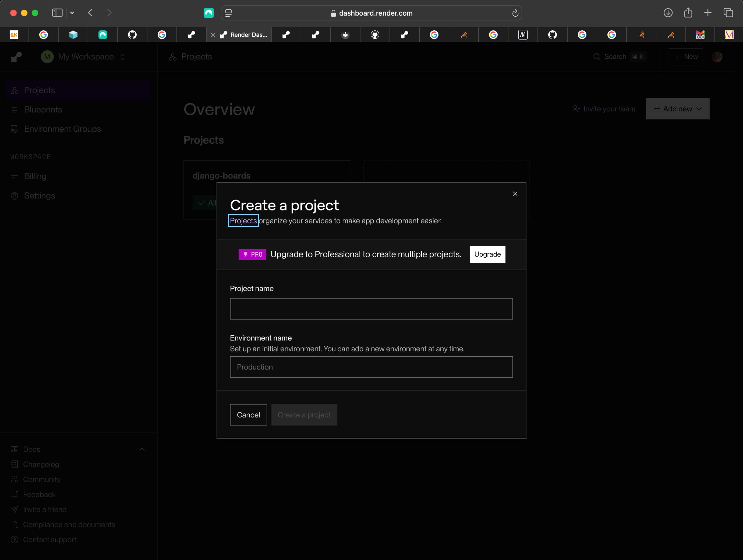This screenshot has height=560, width=743.
Task: Switch to the boxed M icon tab
Action: coord(523,35)
